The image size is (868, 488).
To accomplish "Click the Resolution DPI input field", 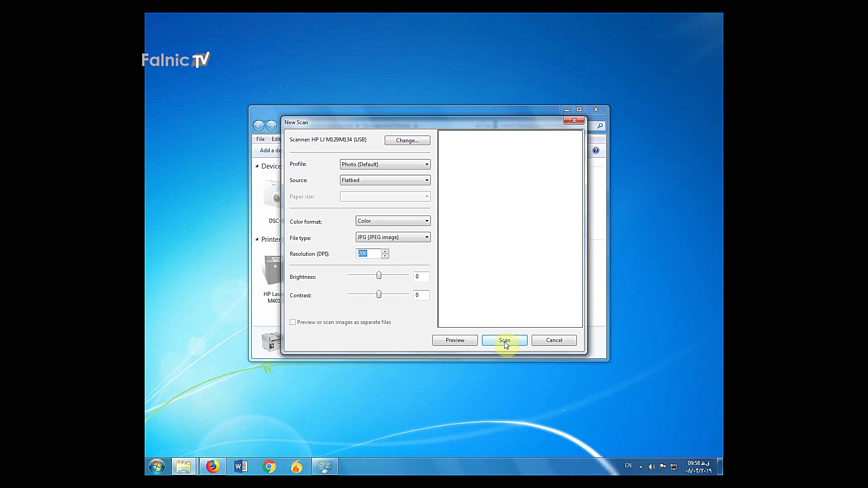I will [368, 253].
